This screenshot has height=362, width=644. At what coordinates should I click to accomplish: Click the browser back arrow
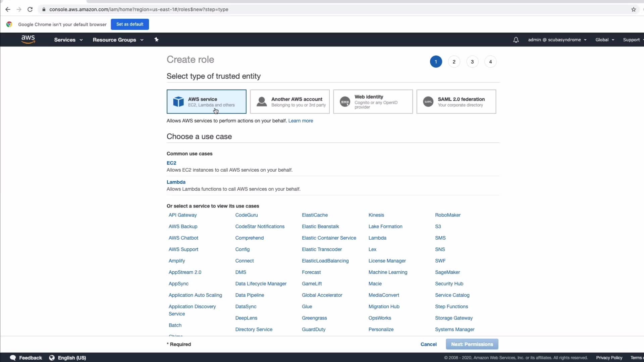tap(8, 9)
